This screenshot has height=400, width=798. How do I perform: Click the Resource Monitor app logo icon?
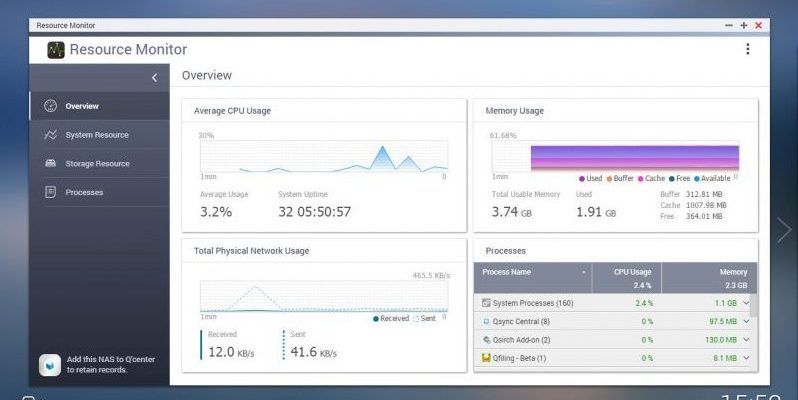tap(56, 50)
